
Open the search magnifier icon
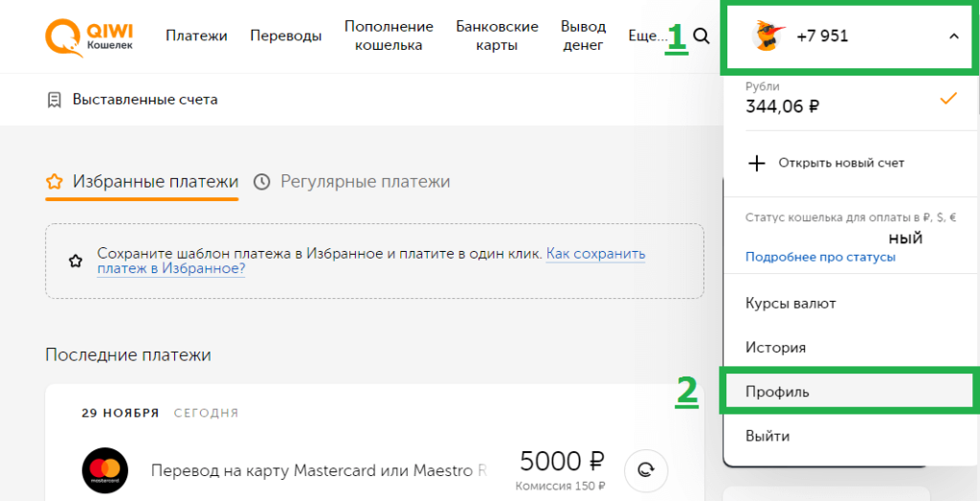(x=702, y=36)
